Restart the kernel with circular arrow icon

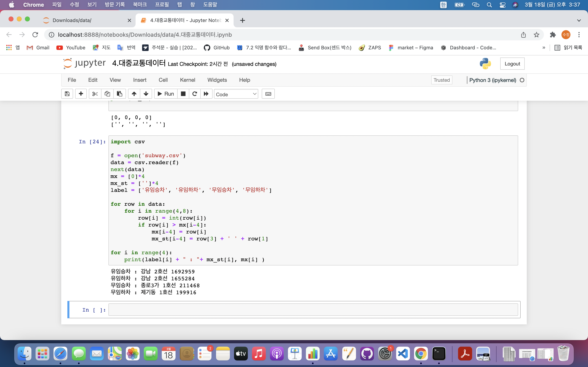[x=195, y=94]
